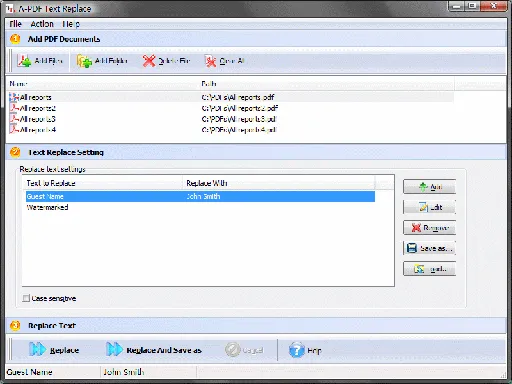512x384 pixels.
Task: Click the John Smith status bar field
Action: 148,372
